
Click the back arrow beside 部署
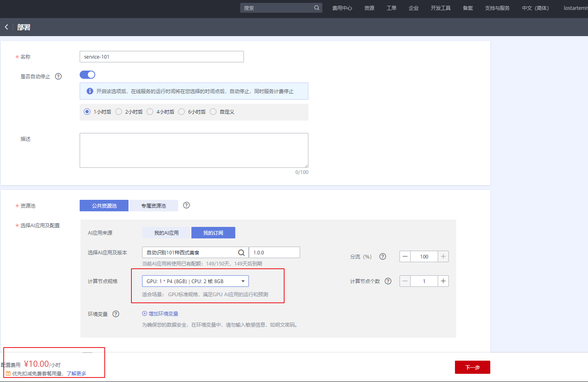point(7,27)
